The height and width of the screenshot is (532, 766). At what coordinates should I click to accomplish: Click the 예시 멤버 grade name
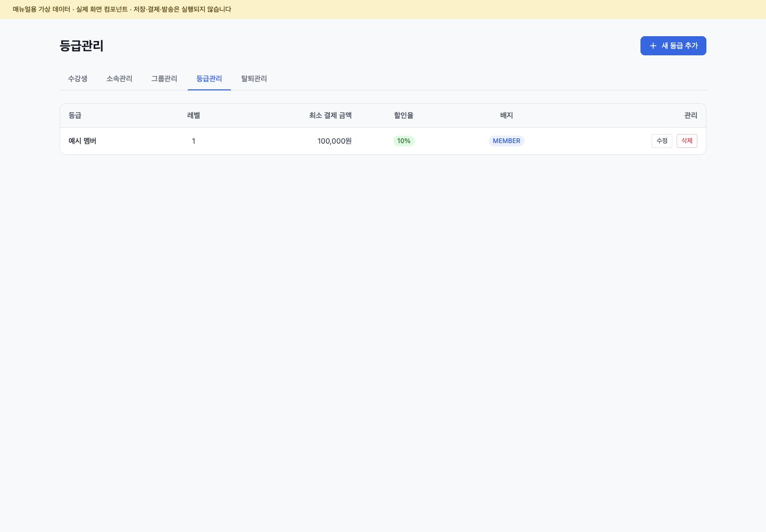pyautogui.click(x=82, y=141)
